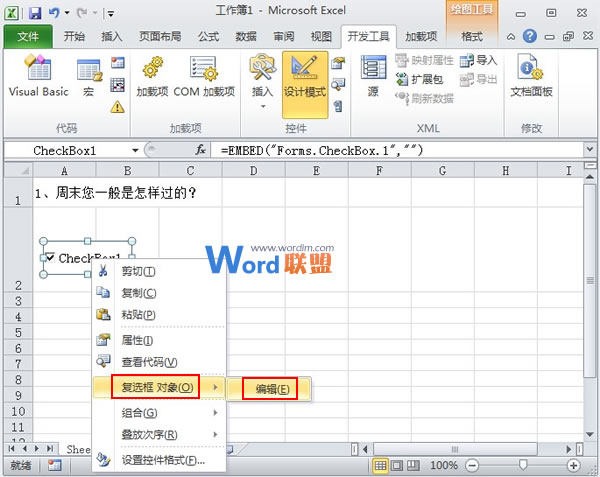Undo the last action

(54, 13)
